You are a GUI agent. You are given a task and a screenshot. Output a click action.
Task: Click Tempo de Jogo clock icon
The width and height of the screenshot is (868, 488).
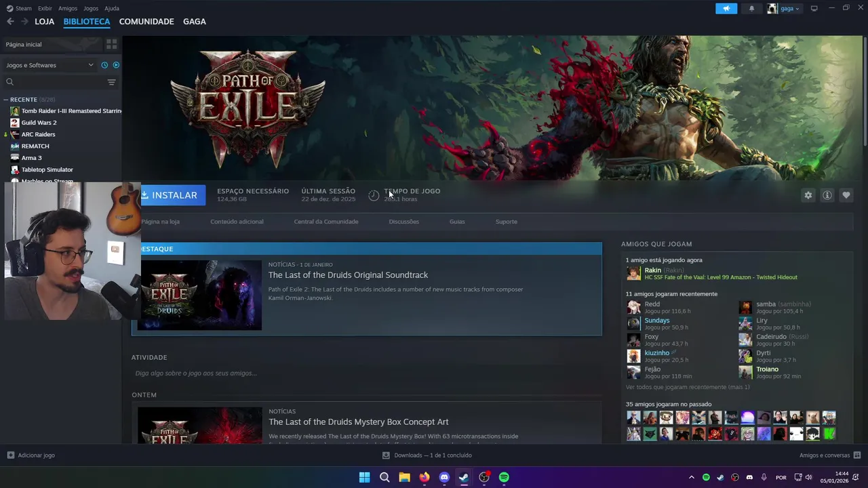click(374, 195)
